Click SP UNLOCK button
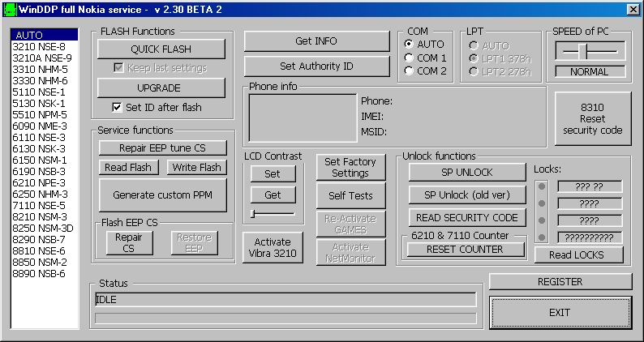The height and width of the screenshot is (342, 644). [x=467, y=173]
